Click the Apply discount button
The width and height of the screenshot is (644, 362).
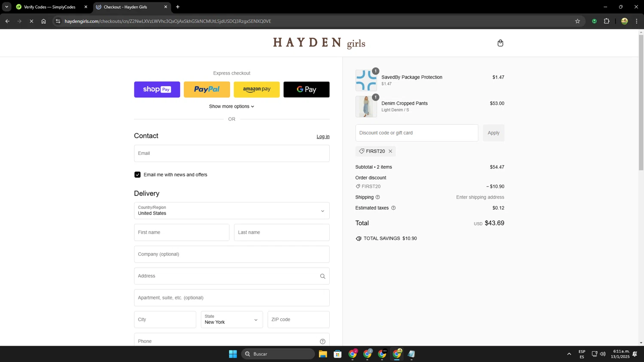pyautogui.click(x=494, y=133)
